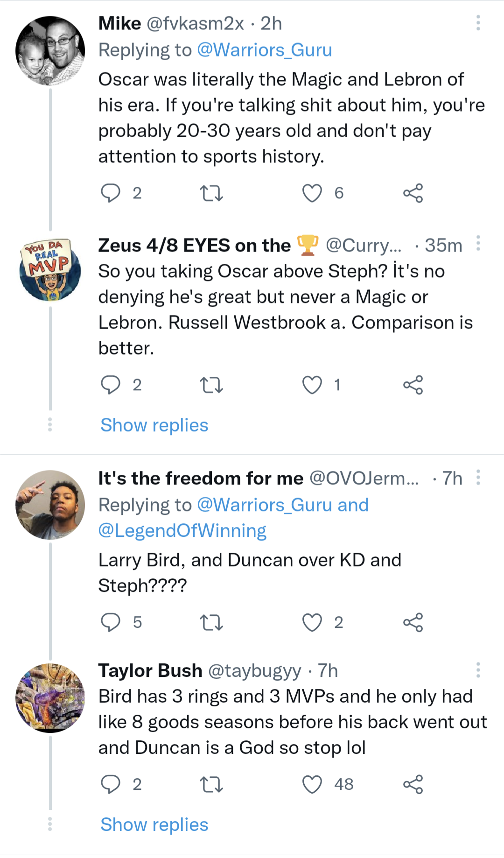
Task: Retweet Mike's tweet about Oscar
Action: (211, 193)
